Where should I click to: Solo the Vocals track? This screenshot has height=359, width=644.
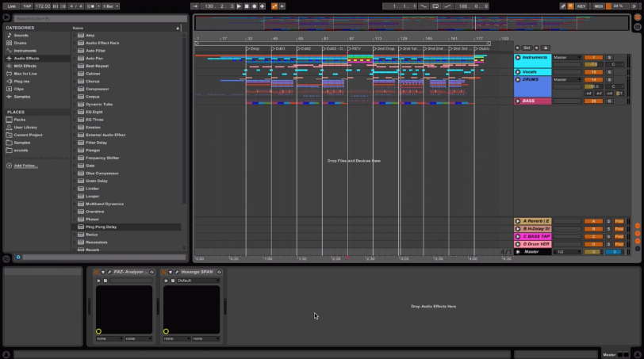[x=609, y=72]
